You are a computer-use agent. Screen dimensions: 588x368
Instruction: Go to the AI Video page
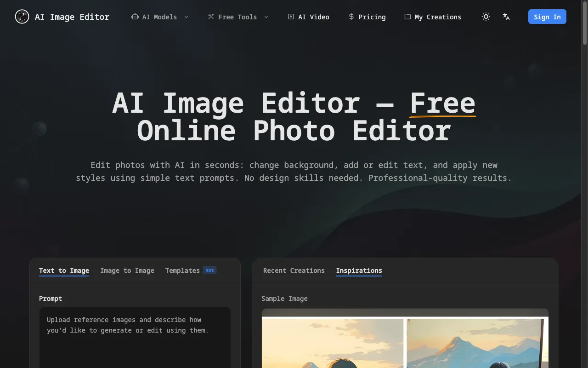309,17
